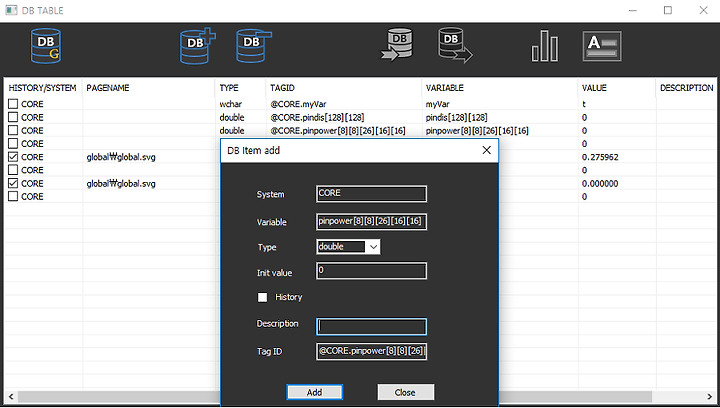This screenshot has width=720, height=408.
Task: Click the TAGID column header
Action: click(x=343, y=88)
